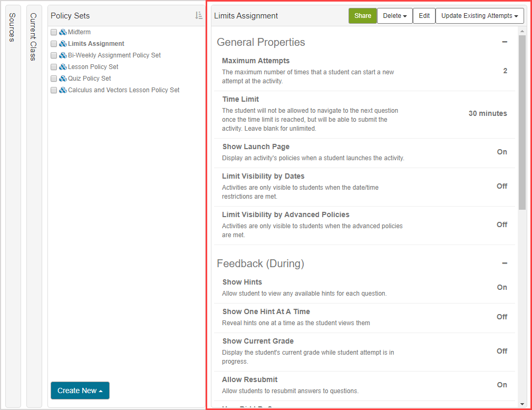Click the scroll down arrow of properties panel
Image resolution: width=532 pixels, height=410 pixels.
click(522, 404)
